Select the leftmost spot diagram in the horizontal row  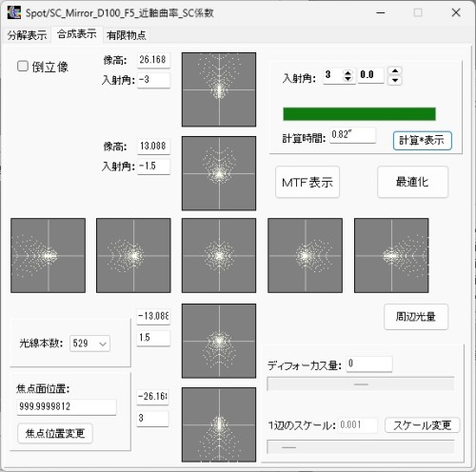point(48,255)
